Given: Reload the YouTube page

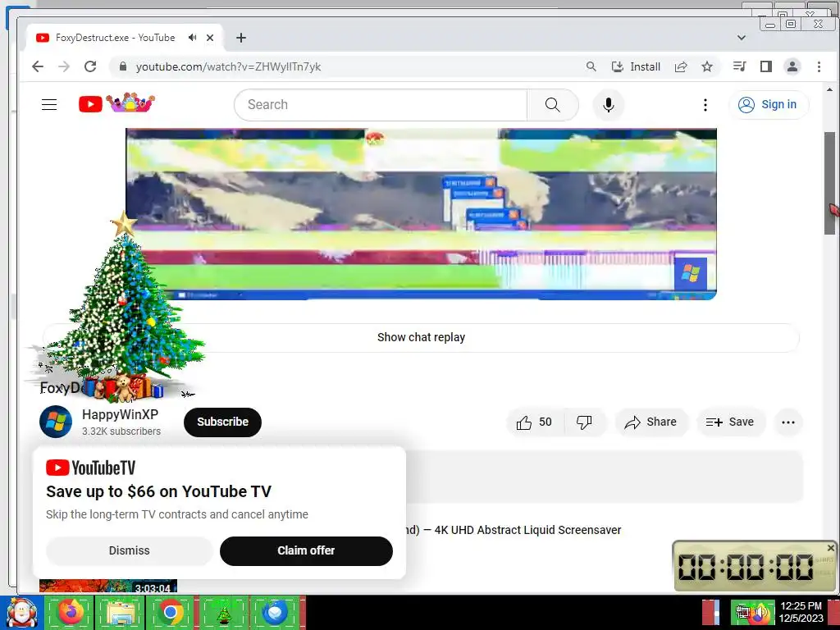Looking at the screenshot, I should pyautogui.click(x=90, y=66).
